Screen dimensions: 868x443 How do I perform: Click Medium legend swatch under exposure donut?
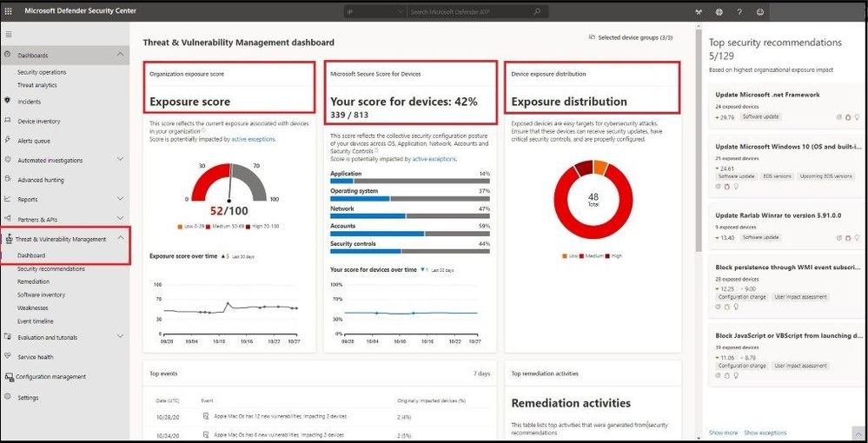tap(581, 256)
